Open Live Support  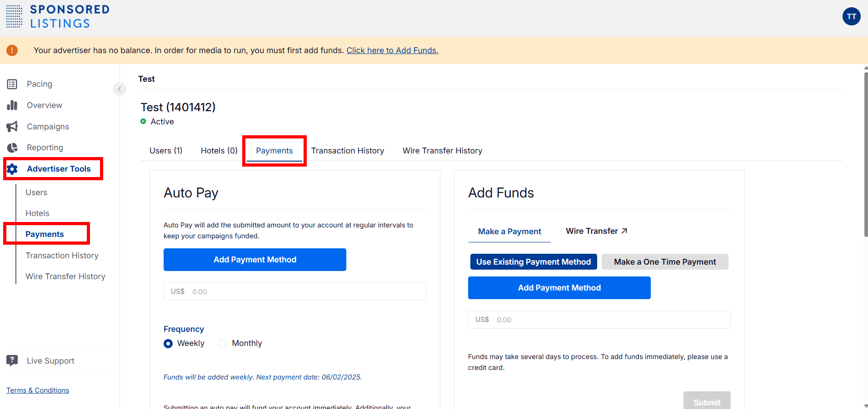click(50, 361)
